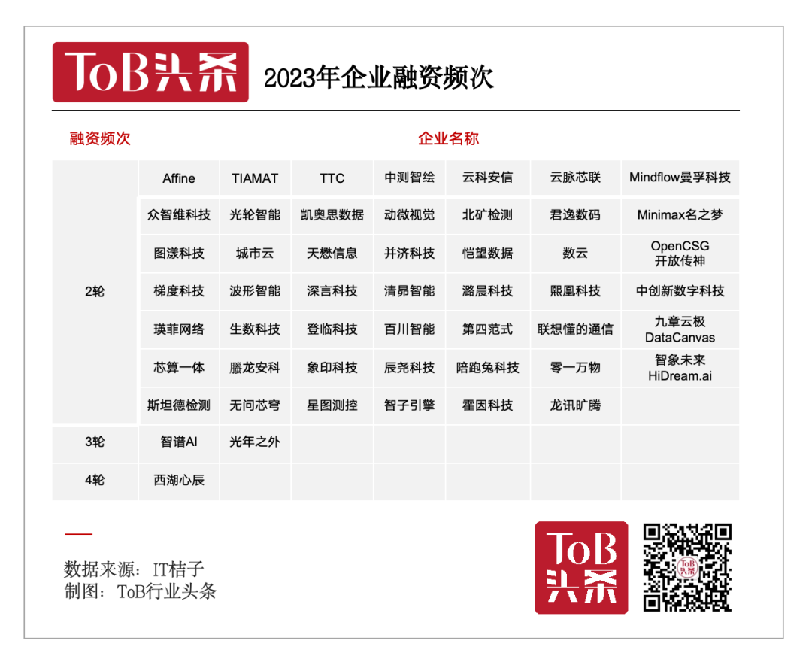
Task: Click the Affine cell
Action: click(179, 178)
